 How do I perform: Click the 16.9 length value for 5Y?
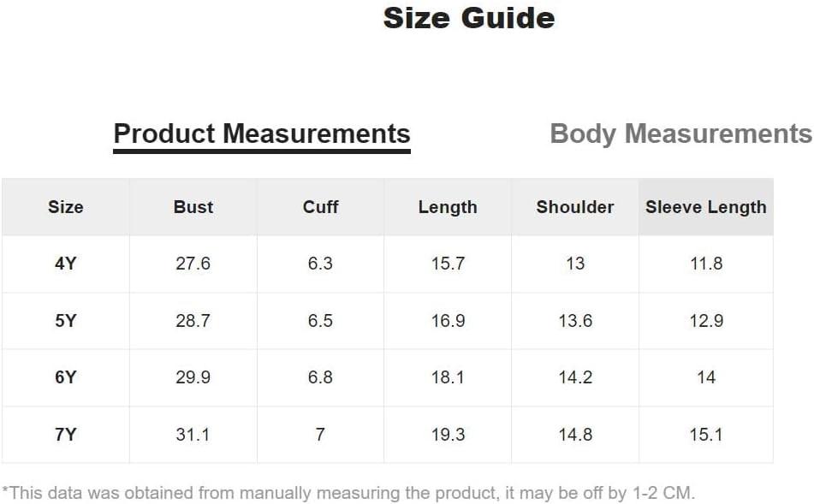[448, 321]
